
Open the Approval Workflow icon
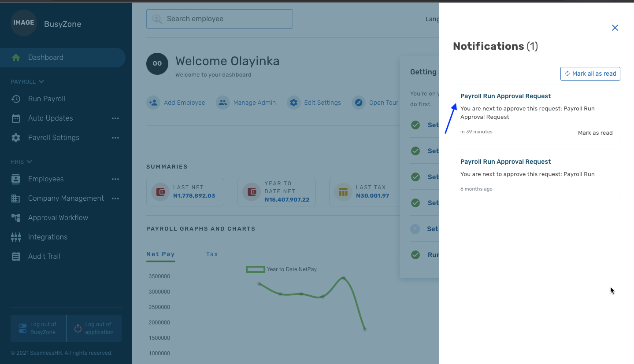point(16,218)
